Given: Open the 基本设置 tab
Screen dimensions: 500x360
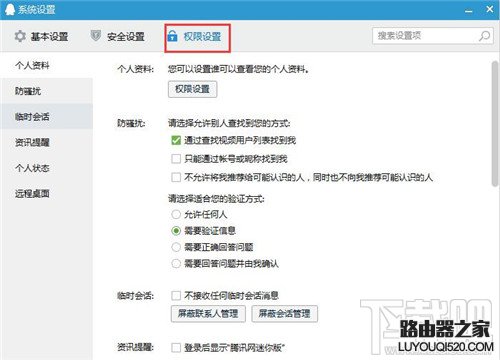Looking at the screenshot, I should pos(41,36).
